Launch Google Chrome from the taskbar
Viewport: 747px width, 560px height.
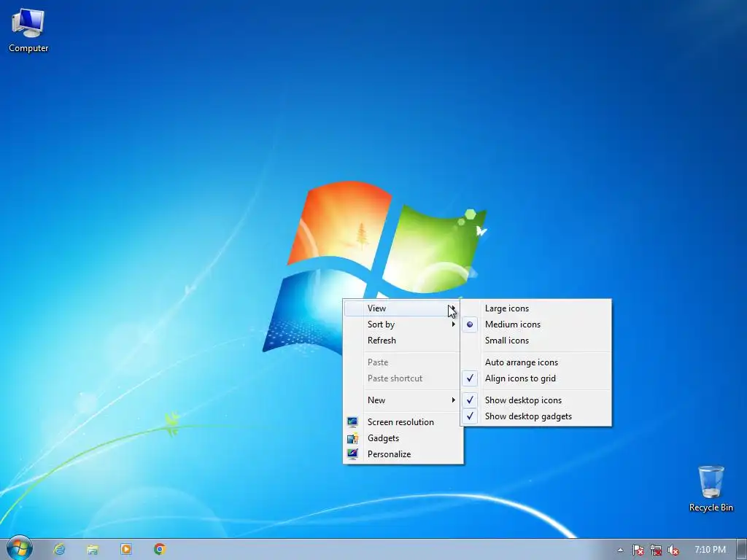point(160,550)
